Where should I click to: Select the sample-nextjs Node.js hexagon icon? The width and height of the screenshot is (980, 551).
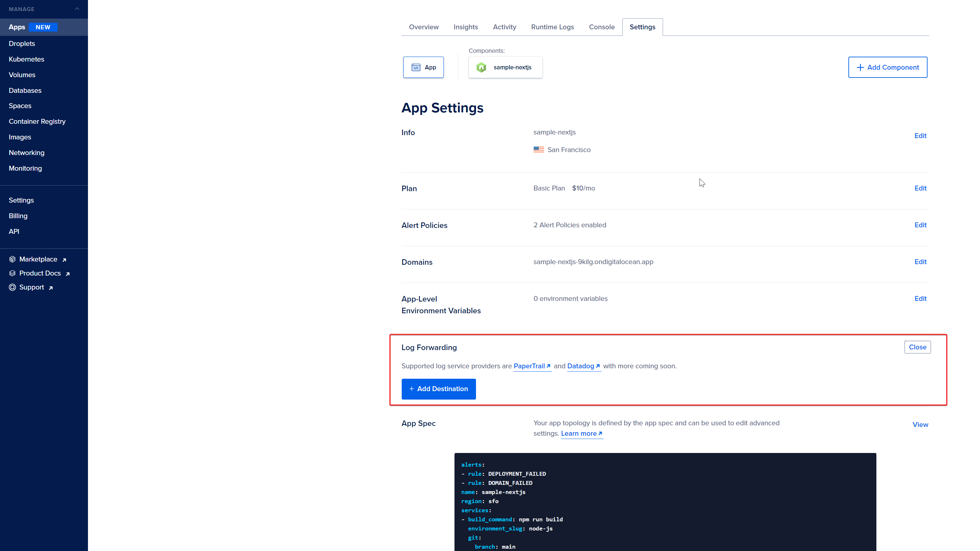[x=481, y=67]
